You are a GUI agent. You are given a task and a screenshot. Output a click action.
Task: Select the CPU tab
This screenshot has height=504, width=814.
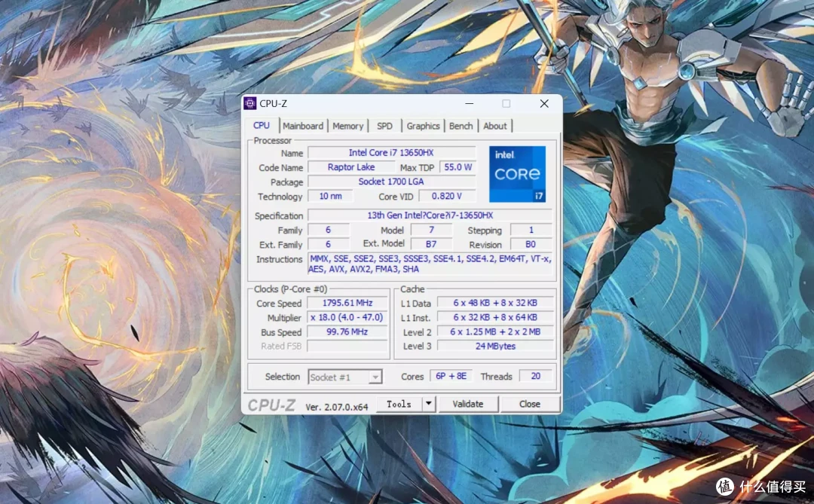coord(262,125)
